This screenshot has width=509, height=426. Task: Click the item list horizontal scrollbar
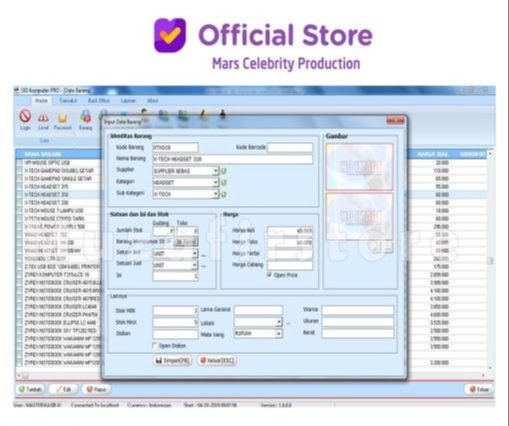(250, 375)
